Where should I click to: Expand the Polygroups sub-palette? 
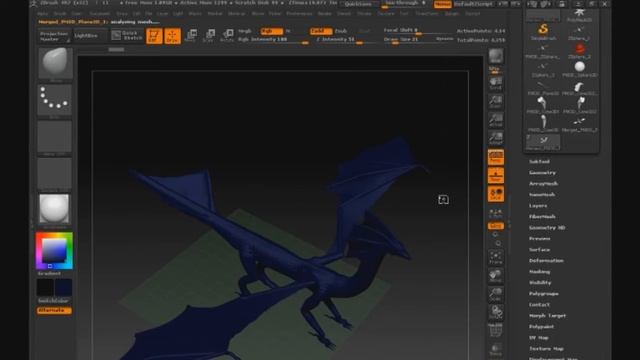544,293
